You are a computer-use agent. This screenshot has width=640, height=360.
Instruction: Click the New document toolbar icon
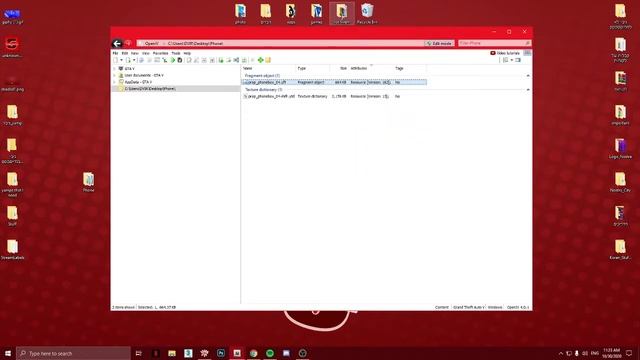(116, 60)
